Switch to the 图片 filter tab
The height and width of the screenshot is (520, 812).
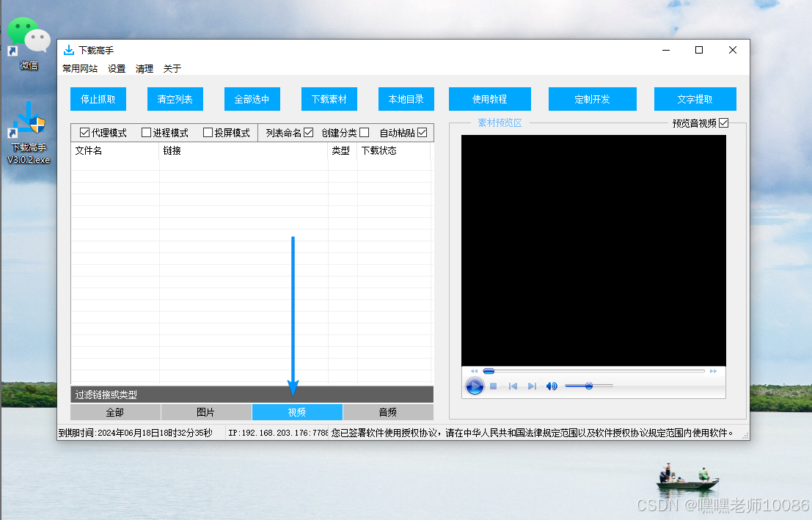click(206, 412)
